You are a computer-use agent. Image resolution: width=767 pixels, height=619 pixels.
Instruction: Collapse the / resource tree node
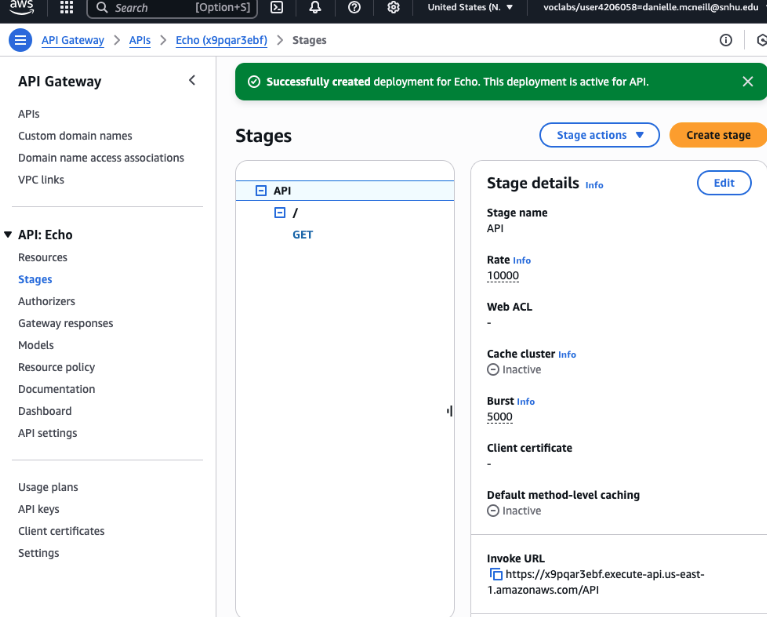(280, 212)
